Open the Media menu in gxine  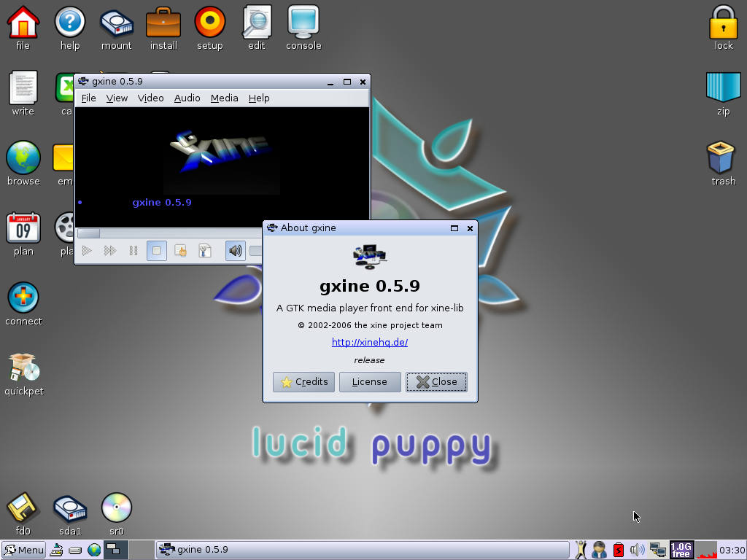coord(225,98)
